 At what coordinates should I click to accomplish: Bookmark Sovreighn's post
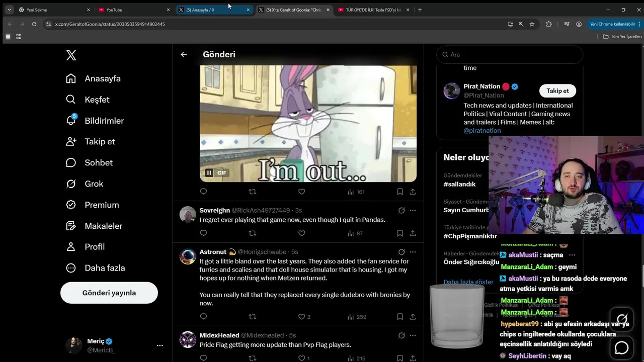click(400, 233)
